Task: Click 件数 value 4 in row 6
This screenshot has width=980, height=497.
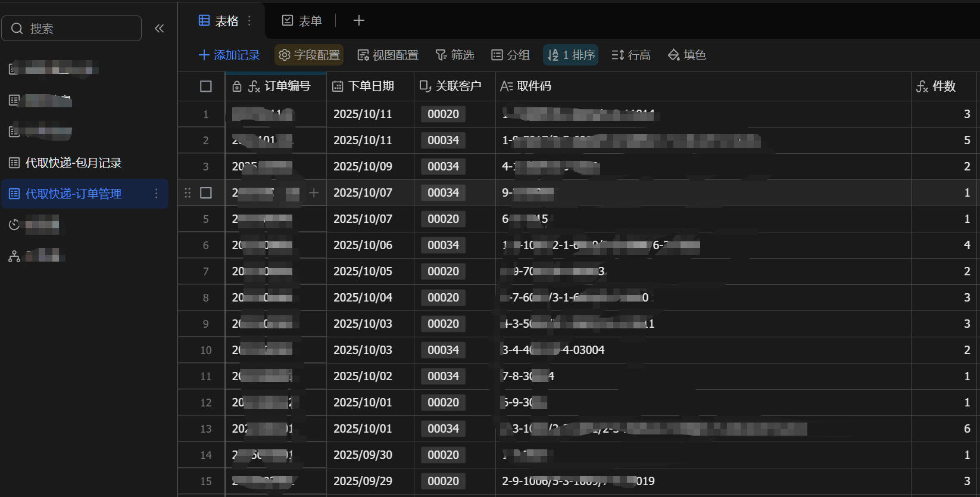Action: pos(967,246)
